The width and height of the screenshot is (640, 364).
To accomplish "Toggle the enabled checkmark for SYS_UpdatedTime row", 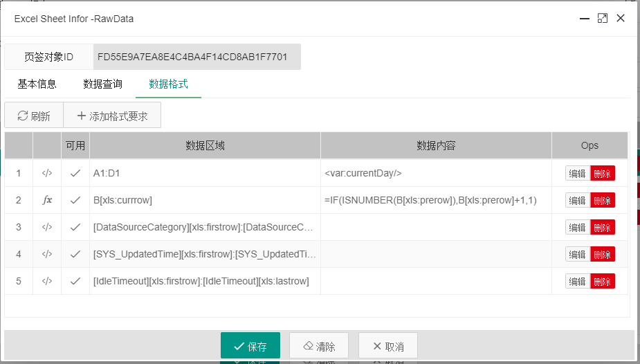I will coord(75,254).
